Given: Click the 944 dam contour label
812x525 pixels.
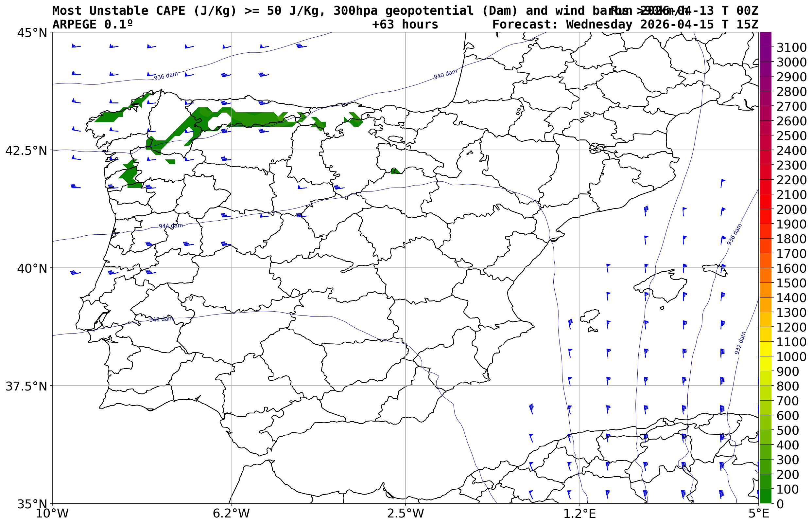Looking at the screenshot, I should (x=171, y=226).
